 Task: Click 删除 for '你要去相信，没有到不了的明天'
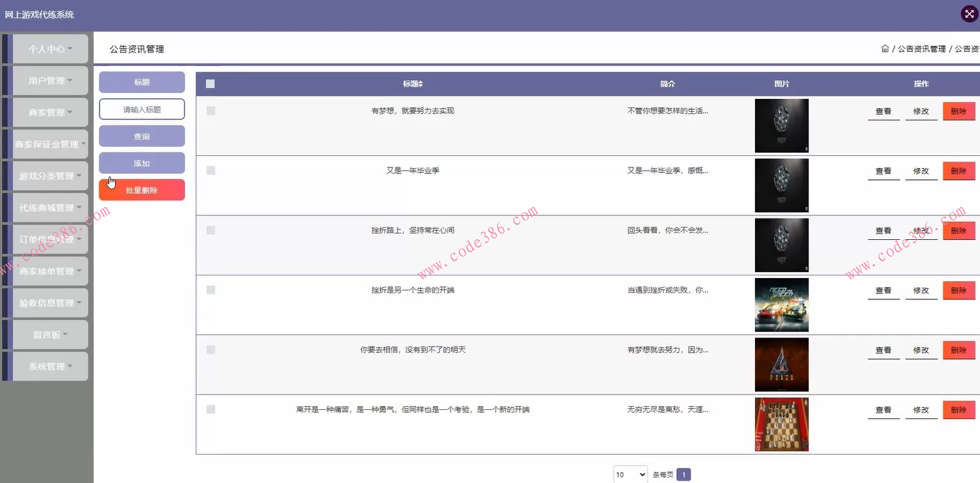pyautogui.click(x=959, y=350)
